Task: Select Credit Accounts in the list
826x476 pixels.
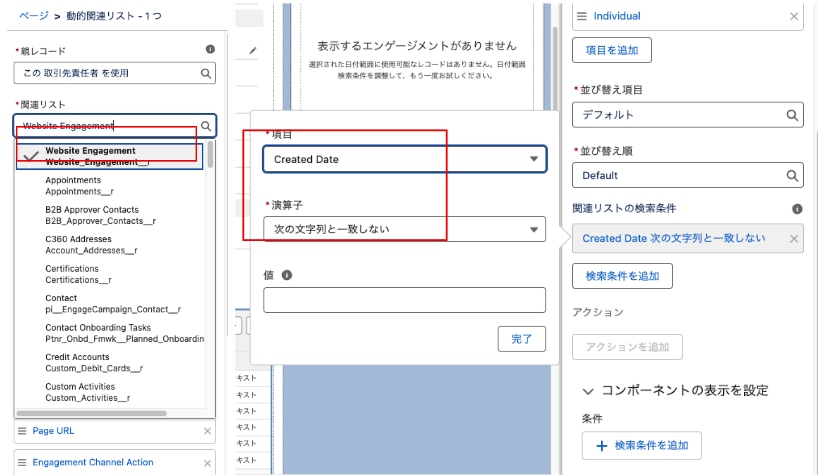Action: pos(77,362)
